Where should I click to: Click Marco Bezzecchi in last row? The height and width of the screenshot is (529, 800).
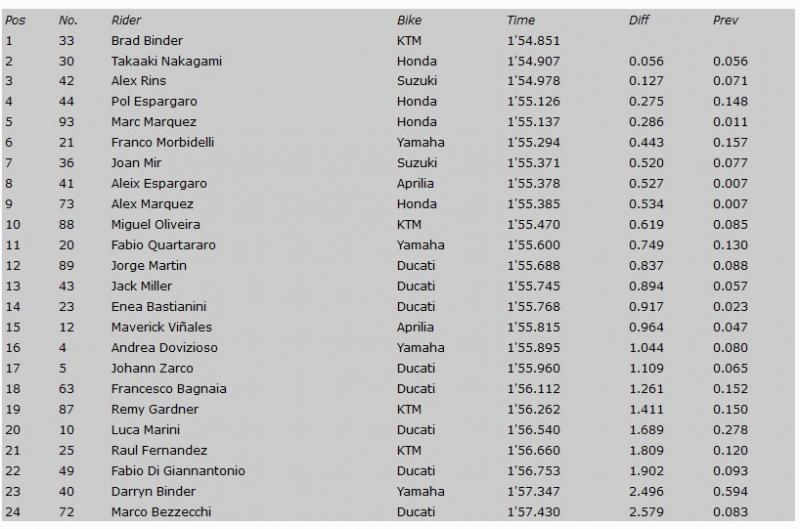(161, 512)
